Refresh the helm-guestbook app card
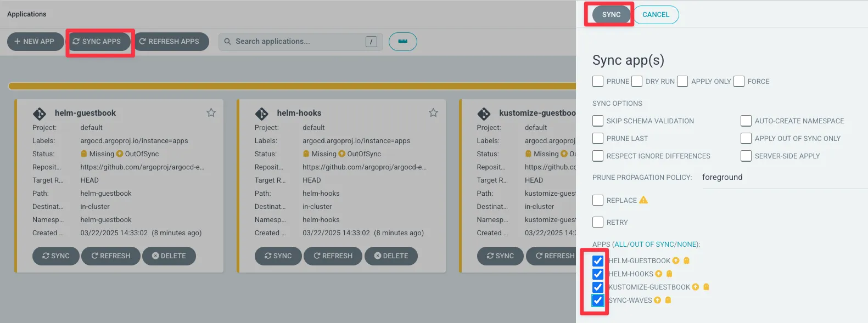868x323 pixels. click(x=111, y=256)
